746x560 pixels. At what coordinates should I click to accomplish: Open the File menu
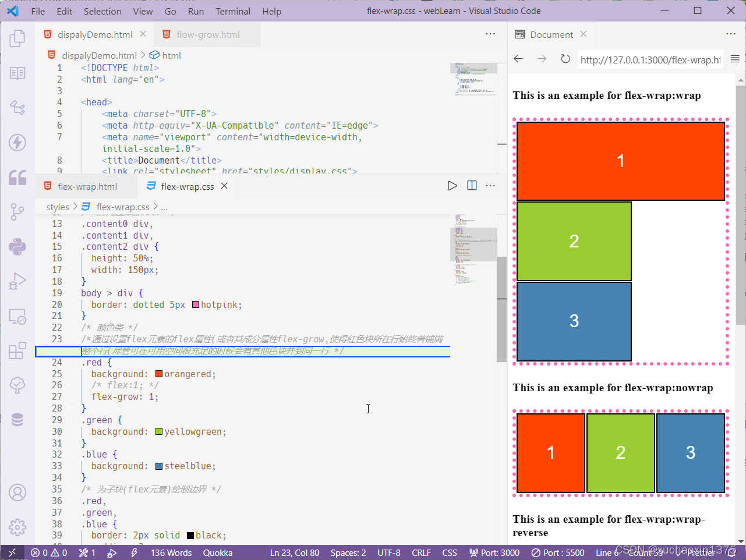pos(38,11)
